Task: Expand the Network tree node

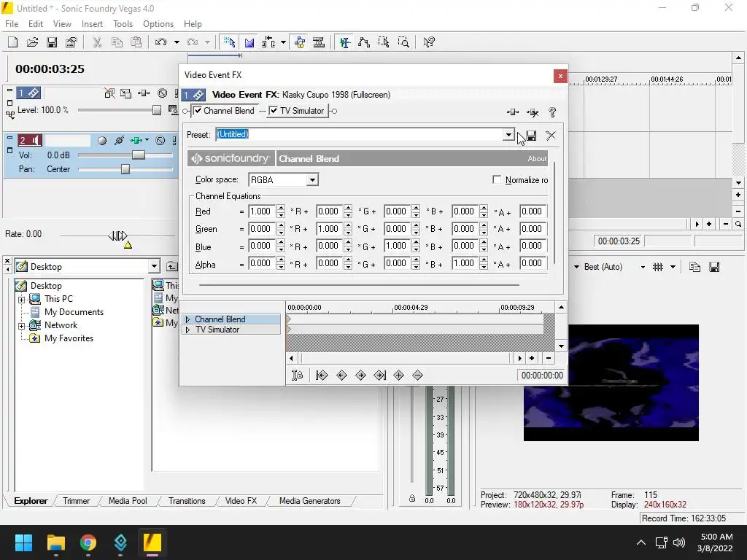Action: click(21, 326)
